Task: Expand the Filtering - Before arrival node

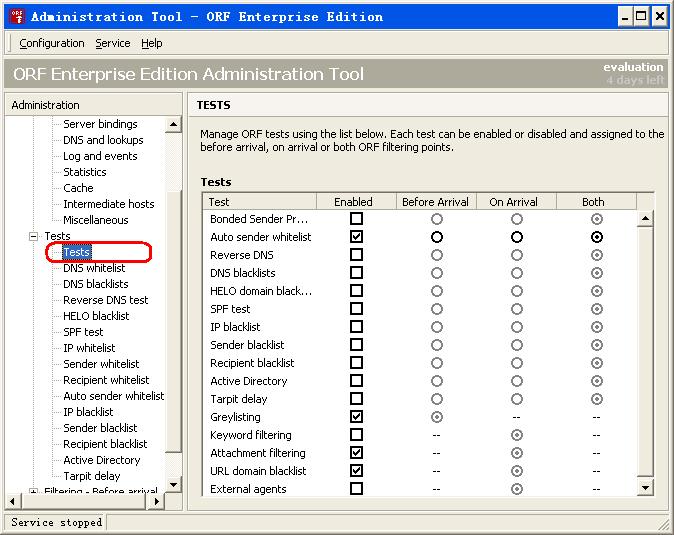Action: (34, 492)
